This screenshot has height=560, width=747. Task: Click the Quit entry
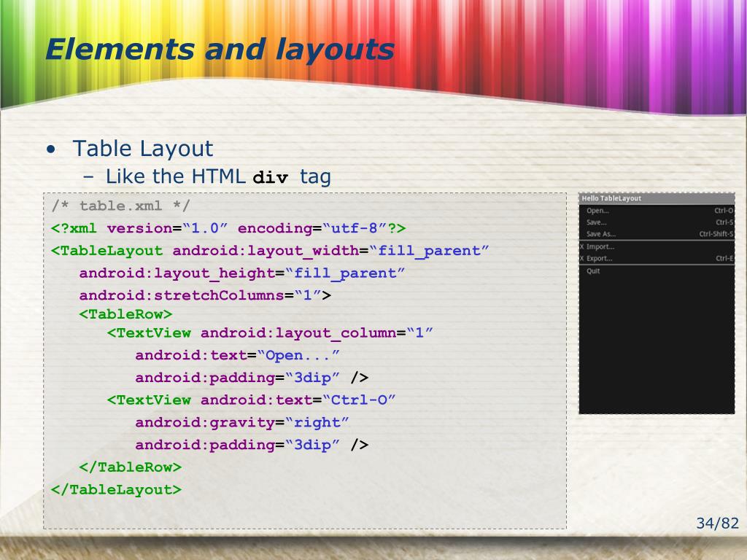click(593, 271)
